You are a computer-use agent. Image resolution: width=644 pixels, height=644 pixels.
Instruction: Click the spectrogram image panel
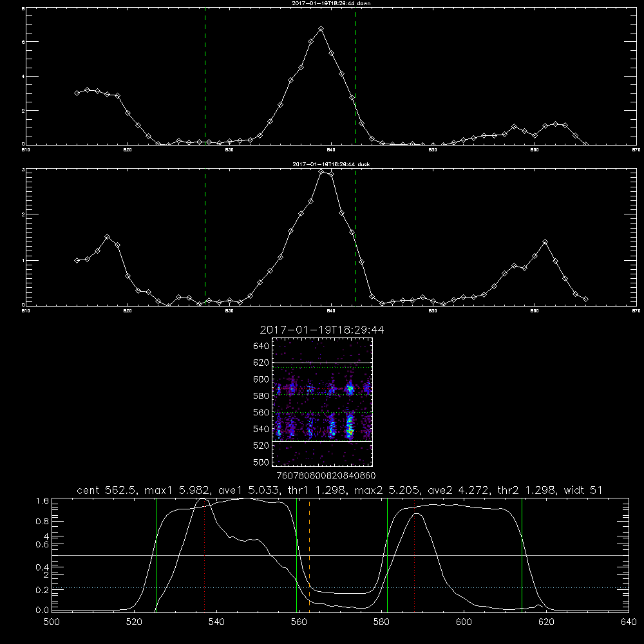pyautogui.click(x=322, y=402)
